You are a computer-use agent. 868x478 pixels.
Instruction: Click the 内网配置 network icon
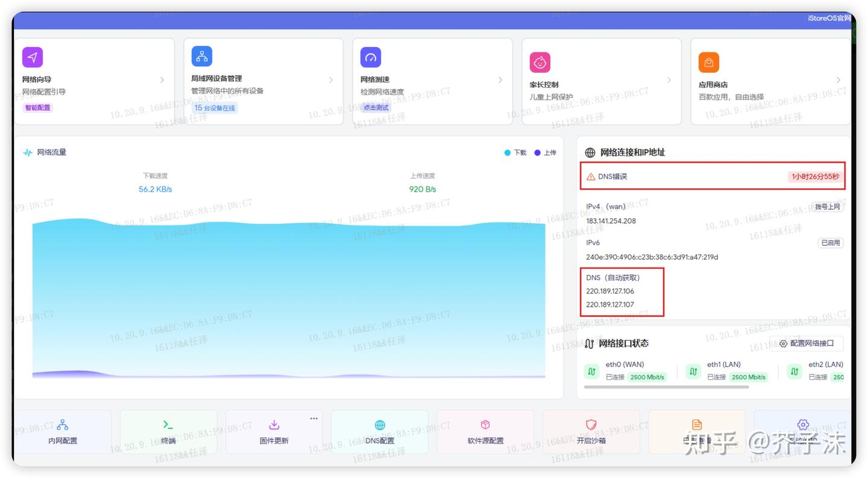pos(63,425)
